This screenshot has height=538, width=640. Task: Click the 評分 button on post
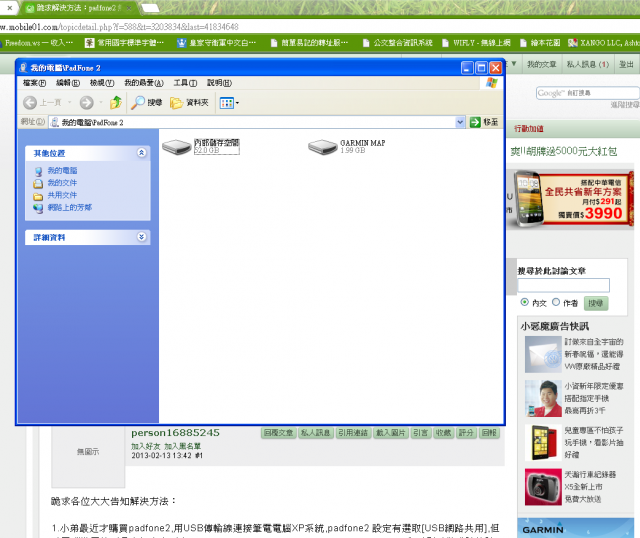(x=466, y=433)
